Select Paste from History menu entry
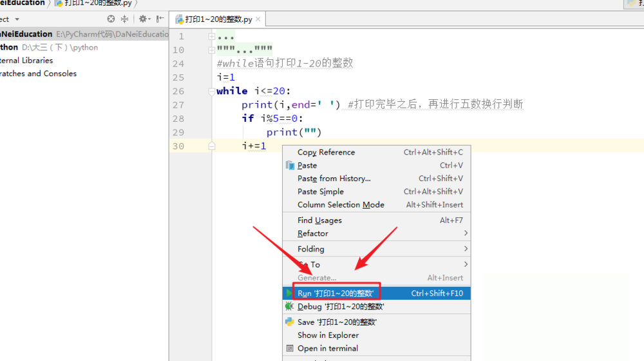 click(377, 179)
